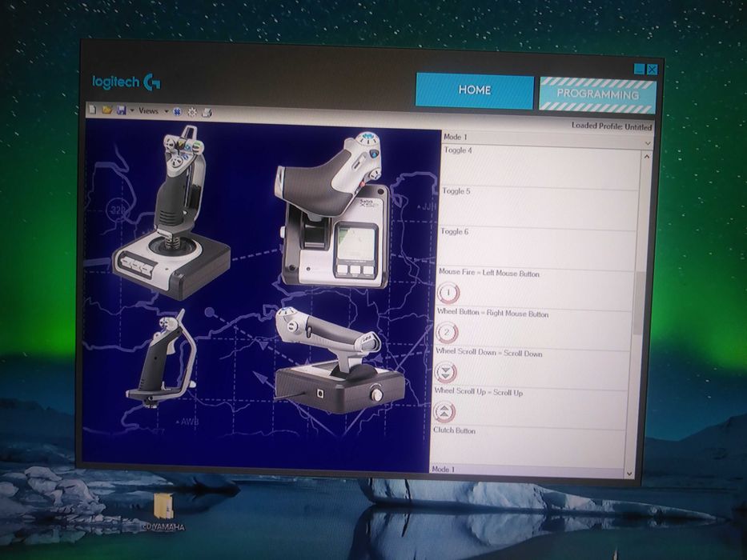
Task: Select the joystick grip side view image
Action: pos(161,359)
